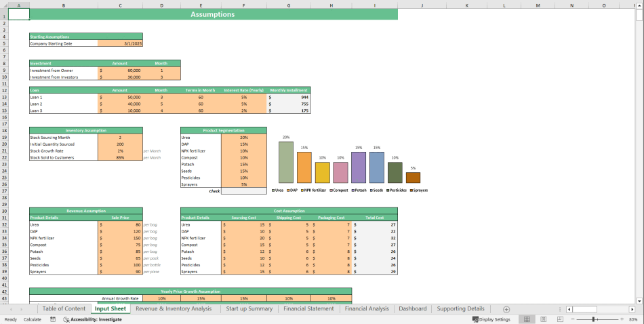Open the Revenue & Inventory Analysis tab
This screenshot has height=324, width=644.
(174, 309)
